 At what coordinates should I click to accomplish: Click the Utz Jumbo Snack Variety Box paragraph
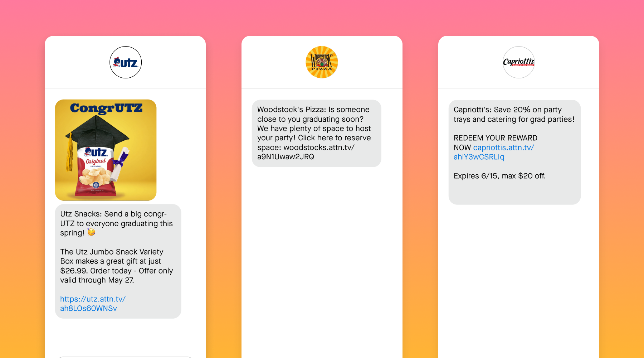coord(117,266)
